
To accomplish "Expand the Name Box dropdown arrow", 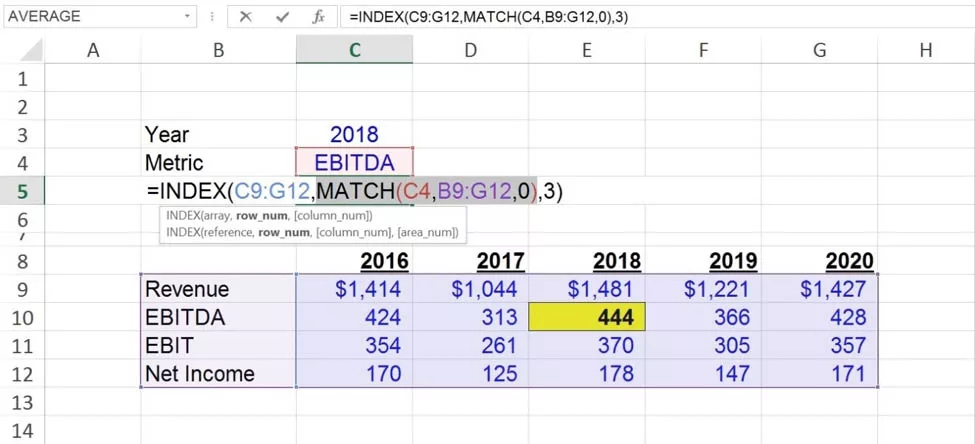I will (188, 17).
